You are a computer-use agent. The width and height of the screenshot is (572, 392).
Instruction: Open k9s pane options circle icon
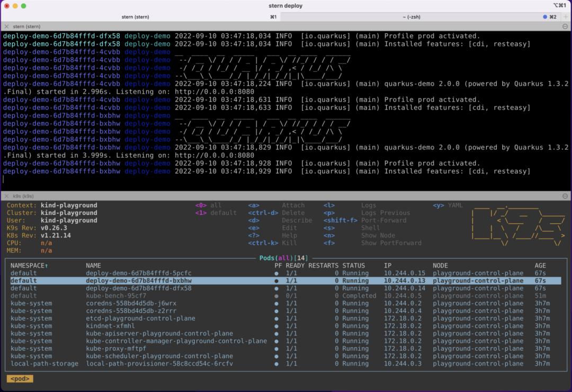pyautogui.click(x=565, y=196)
